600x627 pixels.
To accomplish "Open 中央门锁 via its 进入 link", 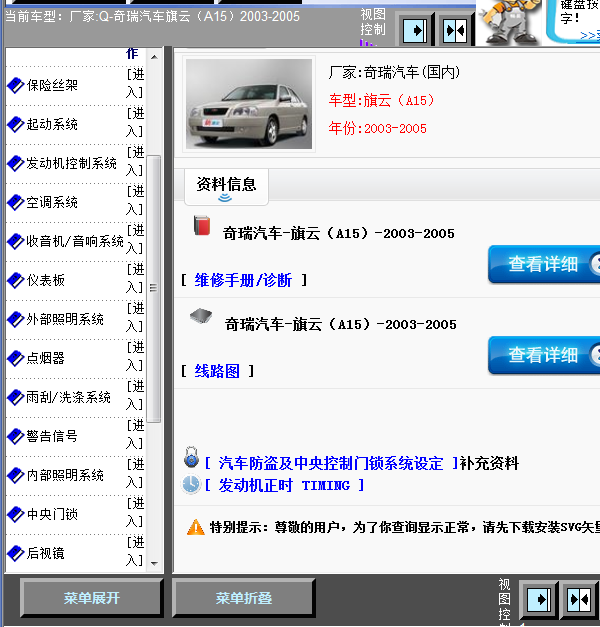I will [135, 512].
